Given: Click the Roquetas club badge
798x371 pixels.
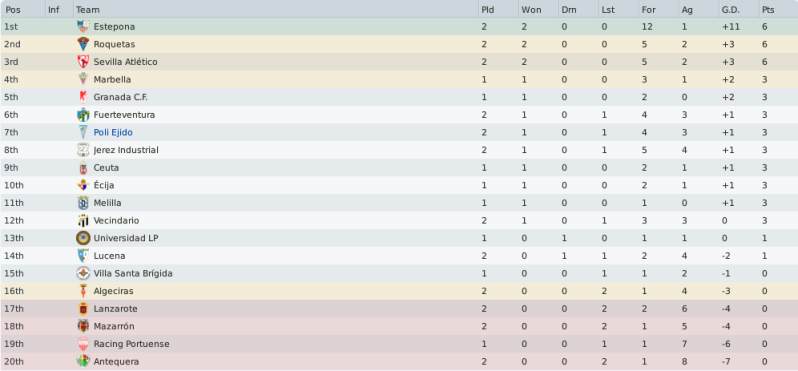Looking at the screenshot, I should 83,44.
